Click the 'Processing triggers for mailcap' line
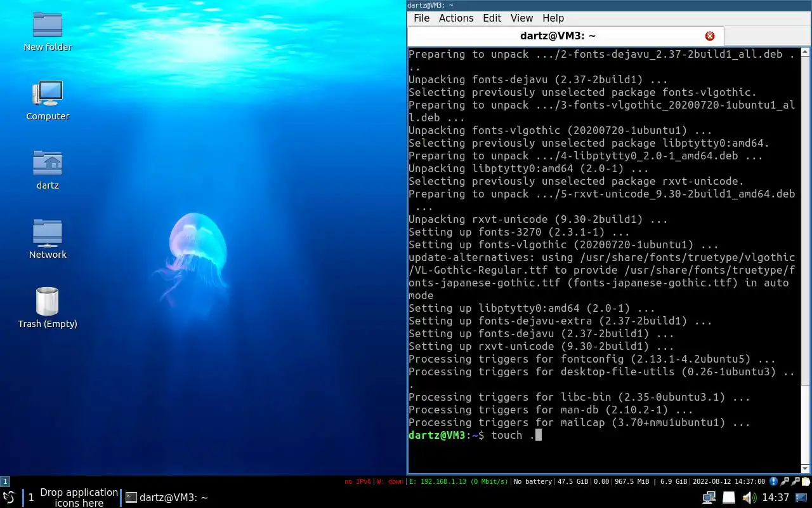This screenshot has width=812, height=508. point(579,422)
